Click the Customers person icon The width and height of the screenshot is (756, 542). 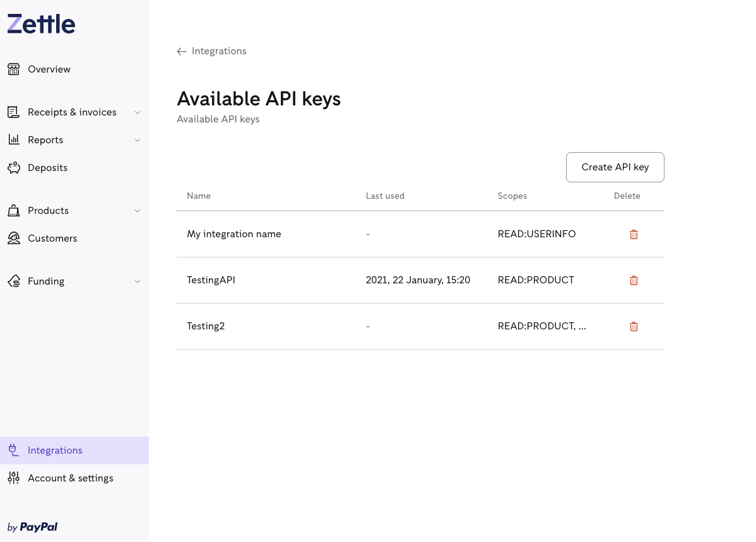click(x=13, y=239)
